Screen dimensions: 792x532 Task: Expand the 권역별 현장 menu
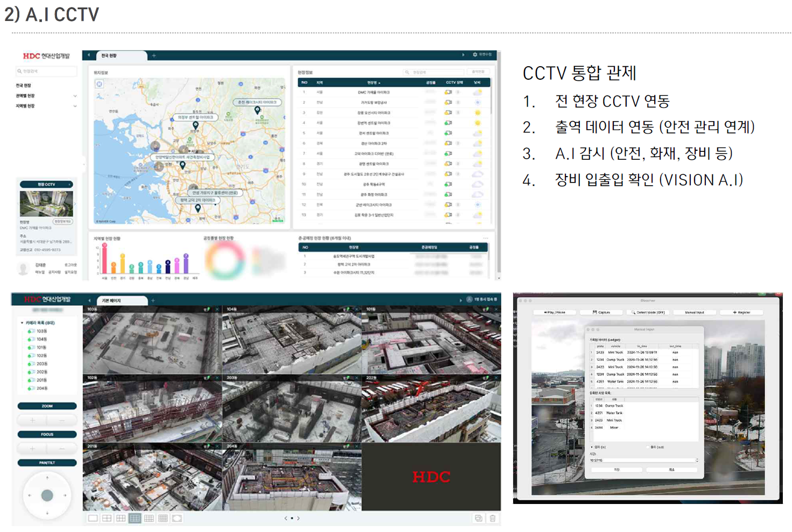click(x=75, y=96)
